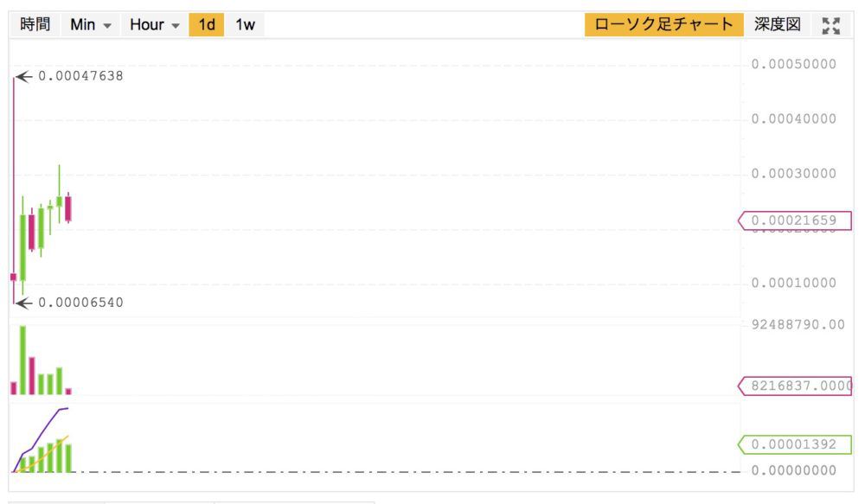This screenshot has width=865, height=504.
Task: Click the last red candlestick
Action: [68, 207]
